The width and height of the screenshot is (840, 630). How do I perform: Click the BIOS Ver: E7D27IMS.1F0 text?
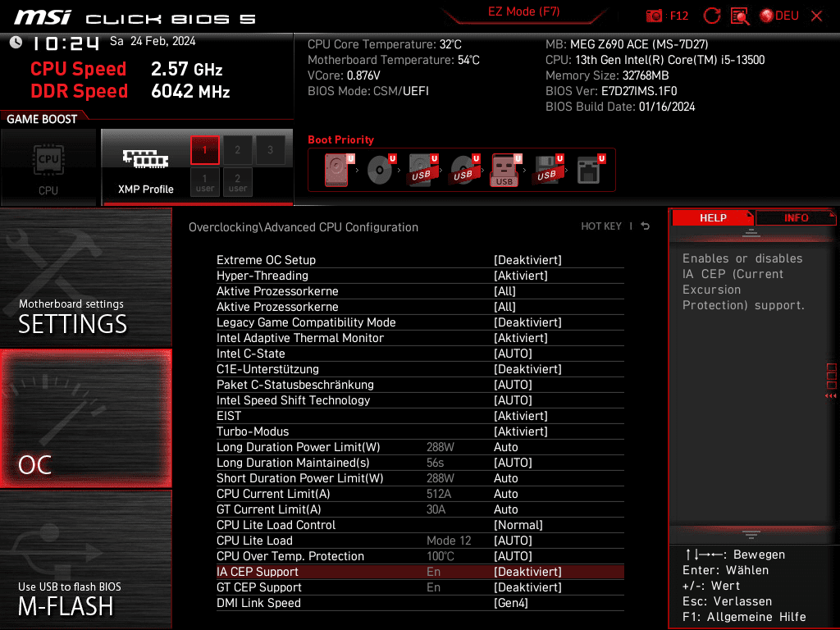[x=611, y=91]
